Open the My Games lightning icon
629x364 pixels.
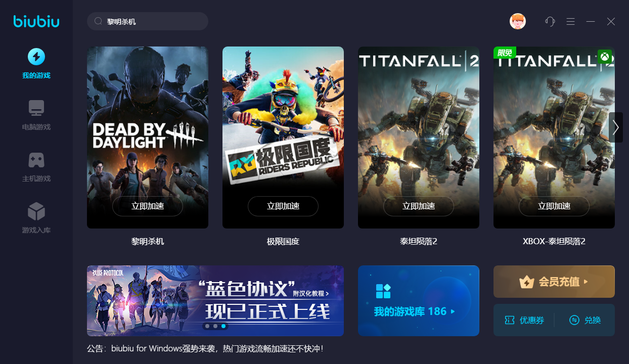pos(36,57)
